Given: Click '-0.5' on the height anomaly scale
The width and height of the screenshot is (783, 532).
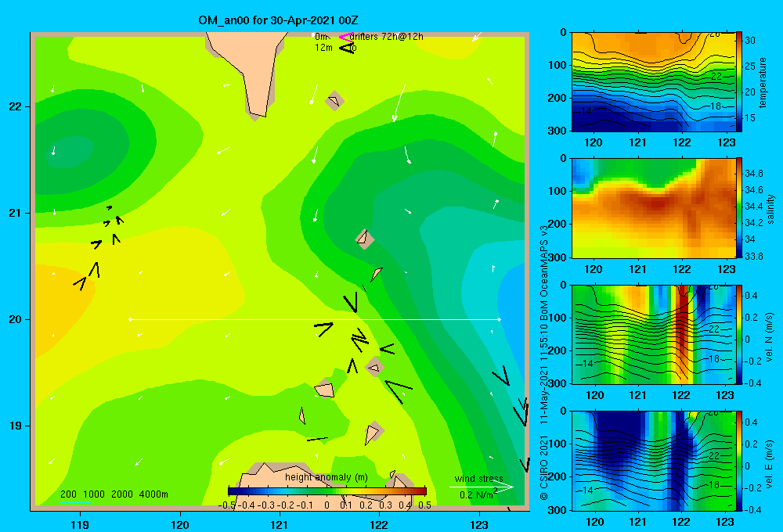Looking at the screenshot, I should tap(227, 505).
